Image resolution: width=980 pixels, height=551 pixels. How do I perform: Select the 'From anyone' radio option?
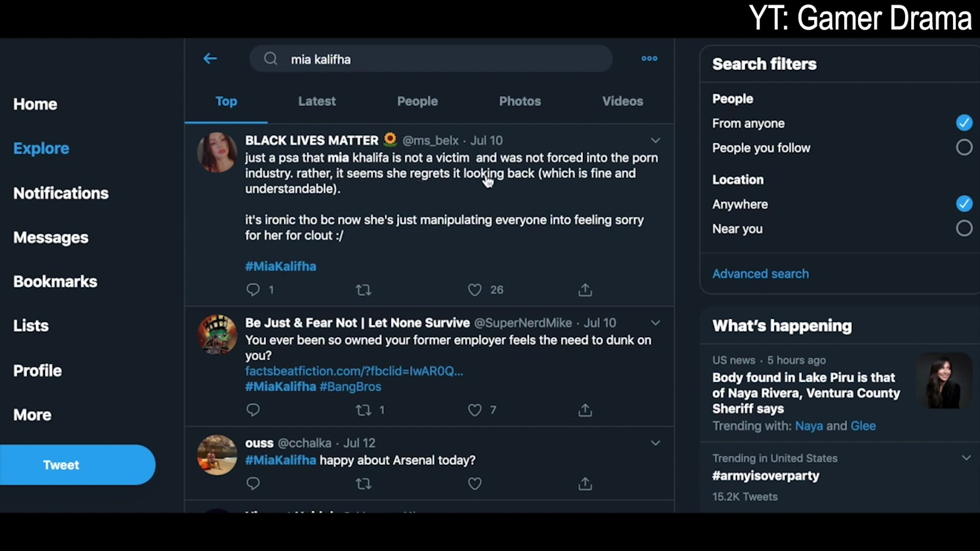click(964, 122)
